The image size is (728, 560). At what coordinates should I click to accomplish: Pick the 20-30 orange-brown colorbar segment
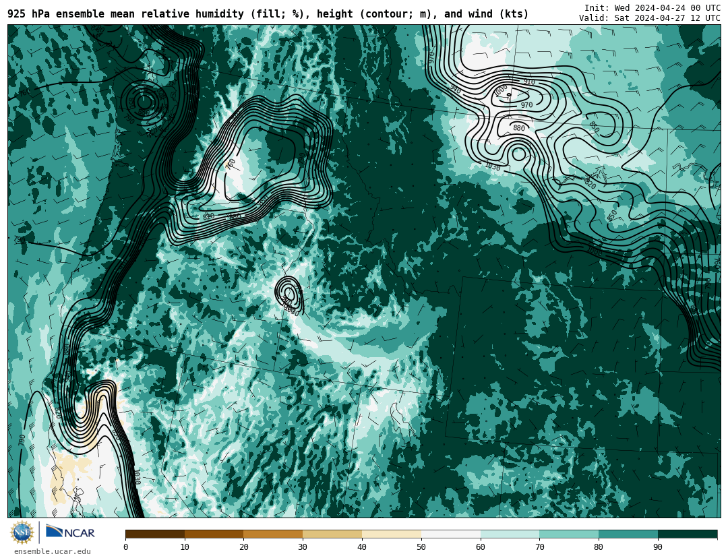pos(273,534)
